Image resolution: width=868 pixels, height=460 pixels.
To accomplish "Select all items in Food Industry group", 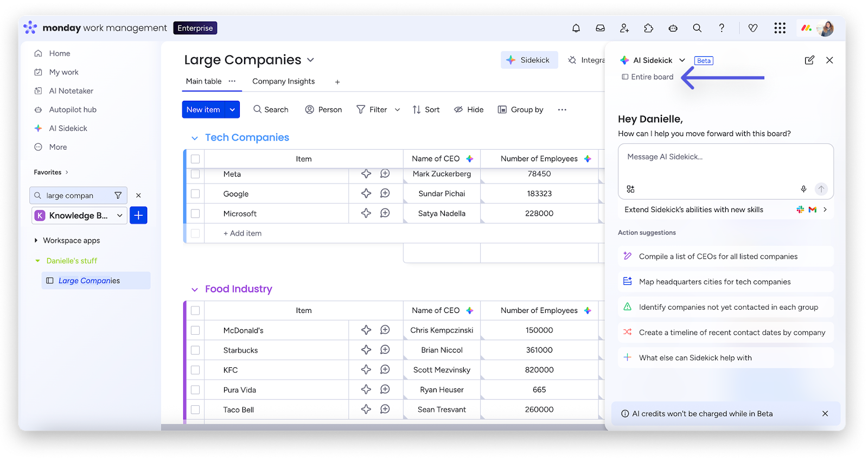I will point(195,311).
